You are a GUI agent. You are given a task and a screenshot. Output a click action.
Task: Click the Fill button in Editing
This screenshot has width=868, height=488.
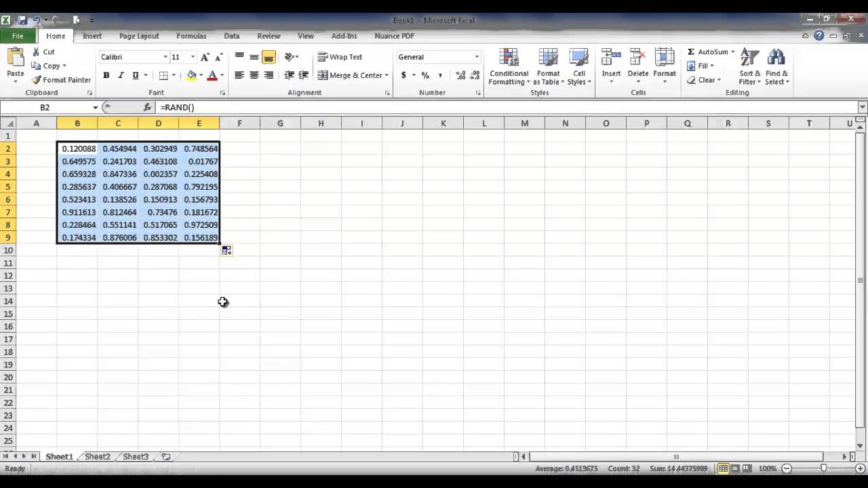pyautogui.click(x=701, y=66)
